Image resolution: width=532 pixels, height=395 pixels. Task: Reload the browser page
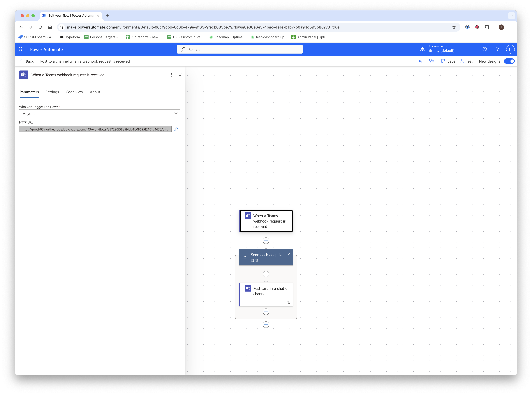tap(40, 27)
